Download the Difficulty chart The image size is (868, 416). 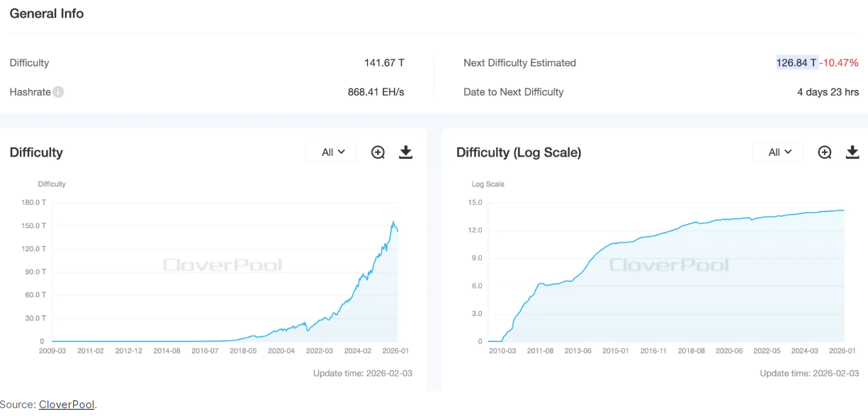(405, 152)
